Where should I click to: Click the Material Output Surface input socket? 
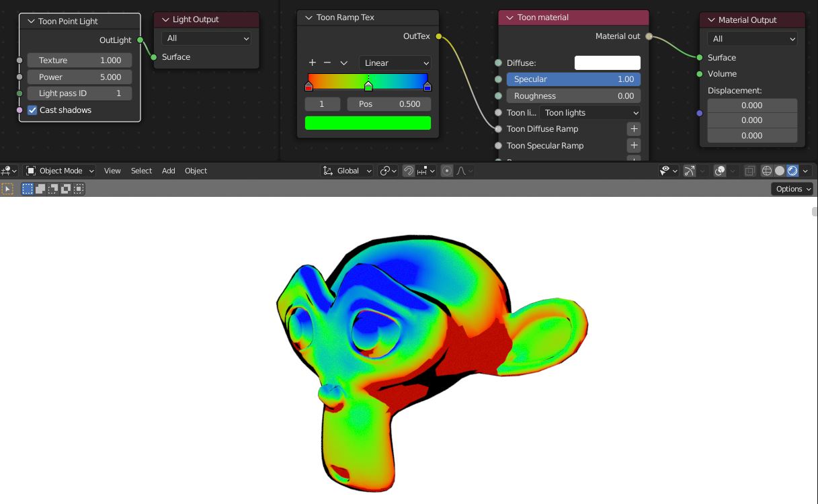[x=700, y=58]
